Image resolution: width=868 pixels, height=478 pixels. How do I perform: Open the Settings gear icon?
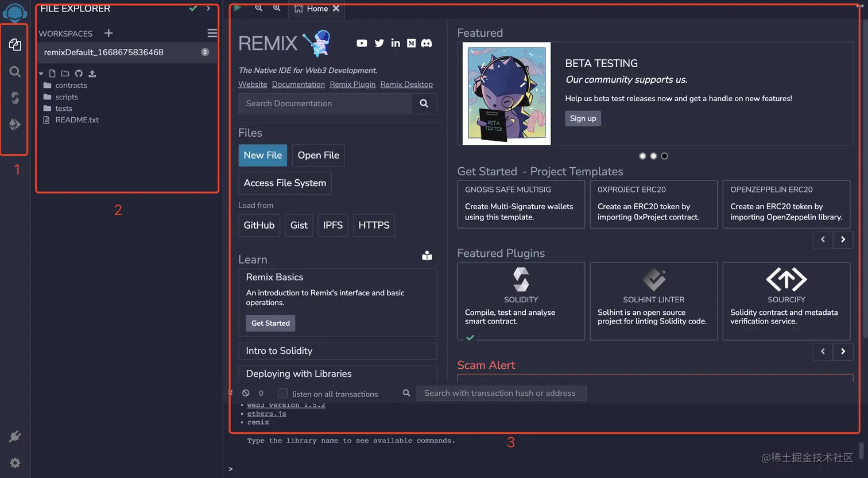[15, 463]
